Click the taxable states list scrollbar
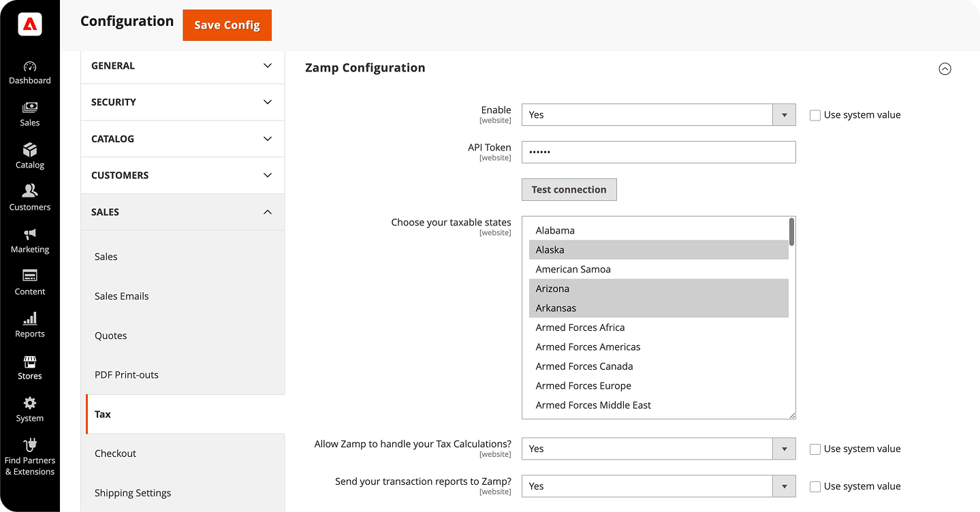This screenshot has height=512, width=980. tap(791, 231)
